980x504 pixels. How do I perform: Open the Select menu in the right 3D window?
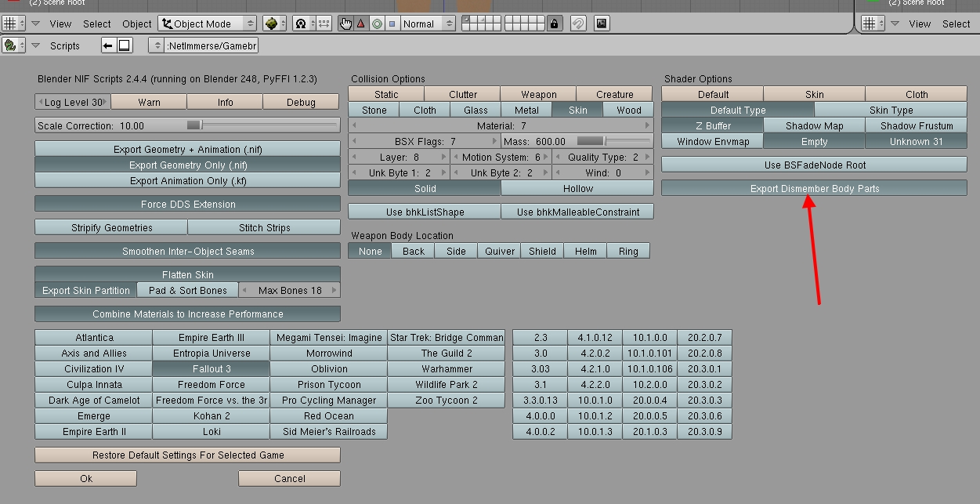(956, 24)
